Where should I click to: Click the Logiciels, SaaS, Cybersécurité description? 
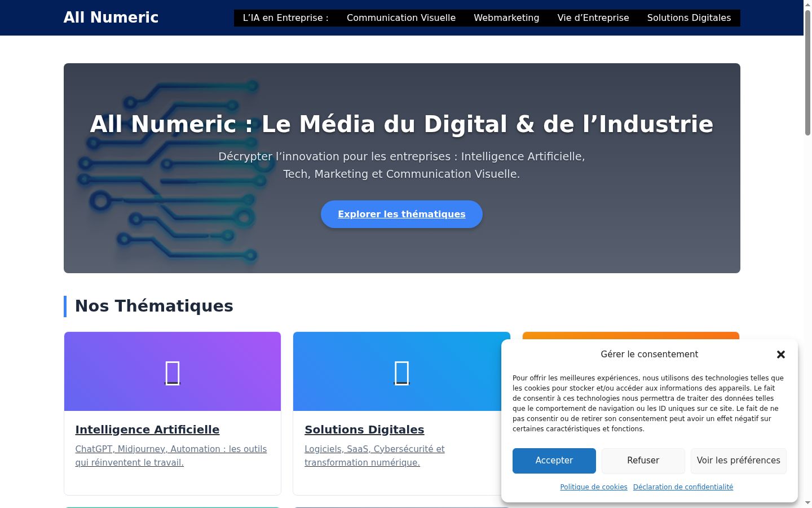click(x=374, y=456)
